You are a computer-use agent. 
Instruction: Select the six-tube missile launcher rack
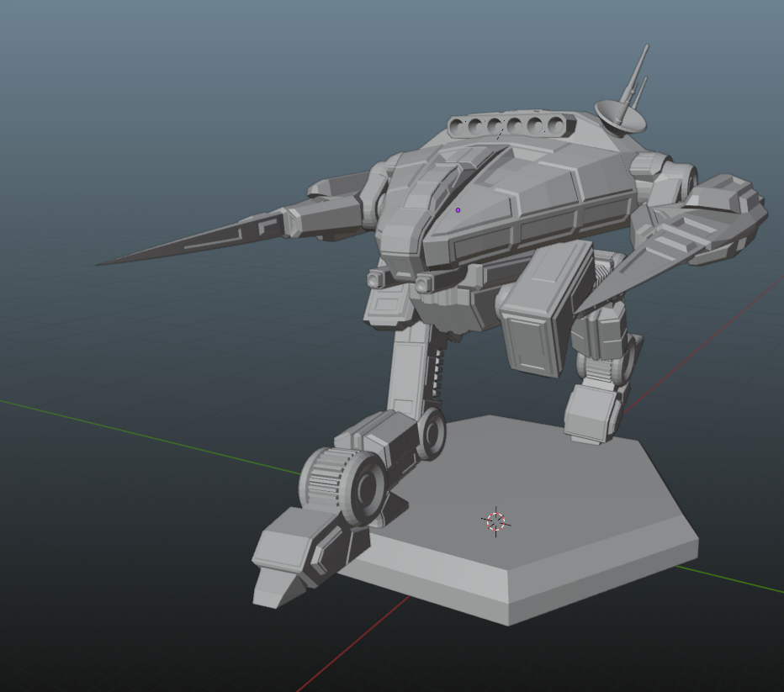coord(511,125)
